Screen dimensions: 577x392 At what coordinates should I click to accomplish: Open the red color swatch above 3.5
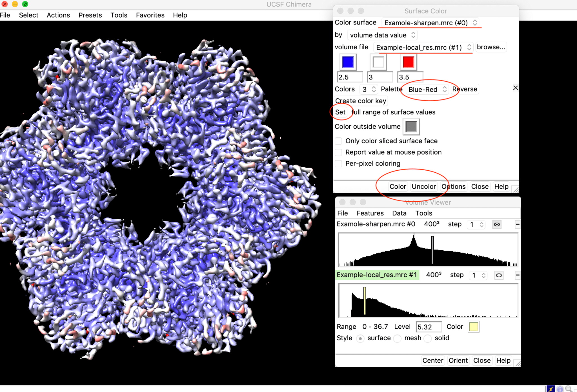click(x=409, y=62)
